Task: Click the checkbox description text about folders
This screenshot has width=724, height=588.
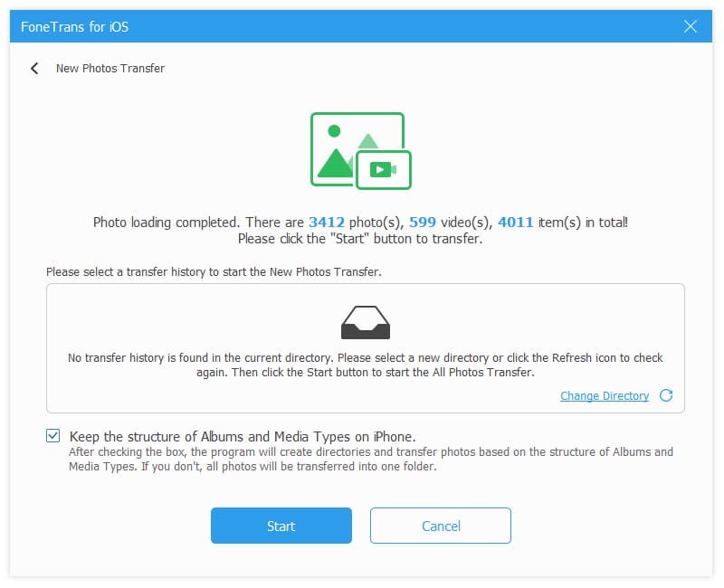Action: coord(371,460)
